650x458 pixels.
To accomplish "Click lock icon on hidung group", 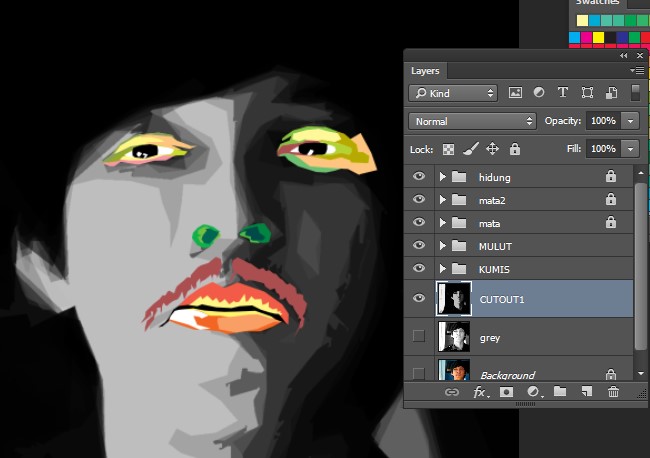I will (x=611, y=177).
